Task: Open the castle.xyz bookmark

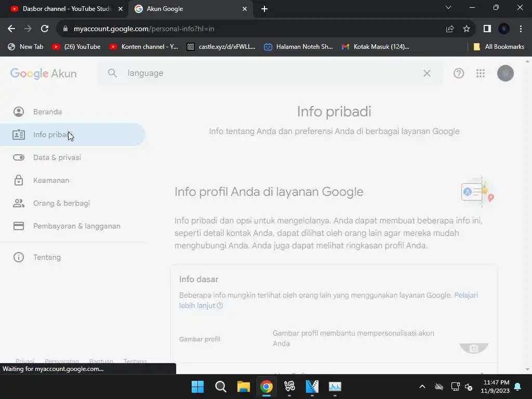Action: click(221, 47)
